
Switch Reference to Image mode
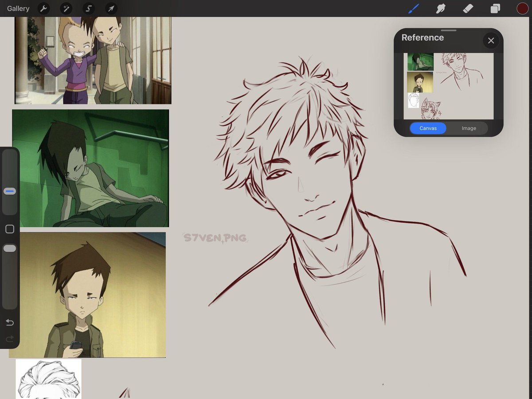pos(469,128)
